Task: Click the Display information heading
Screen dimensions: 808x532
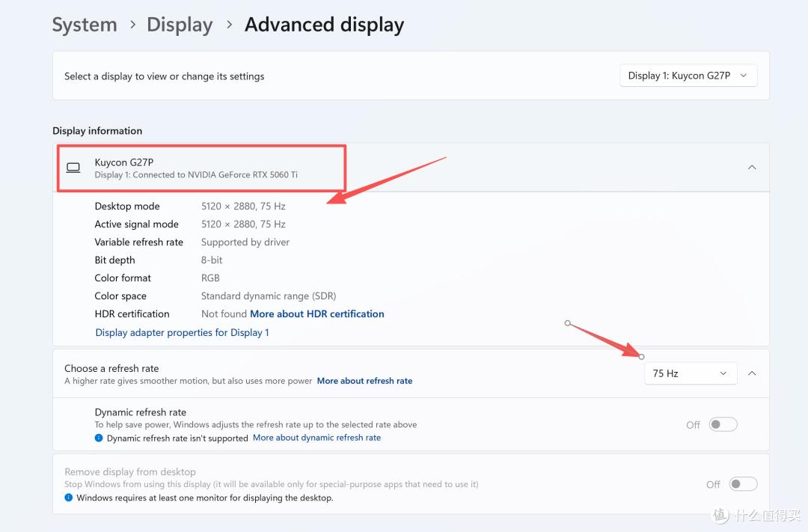Action: (97, 131)
